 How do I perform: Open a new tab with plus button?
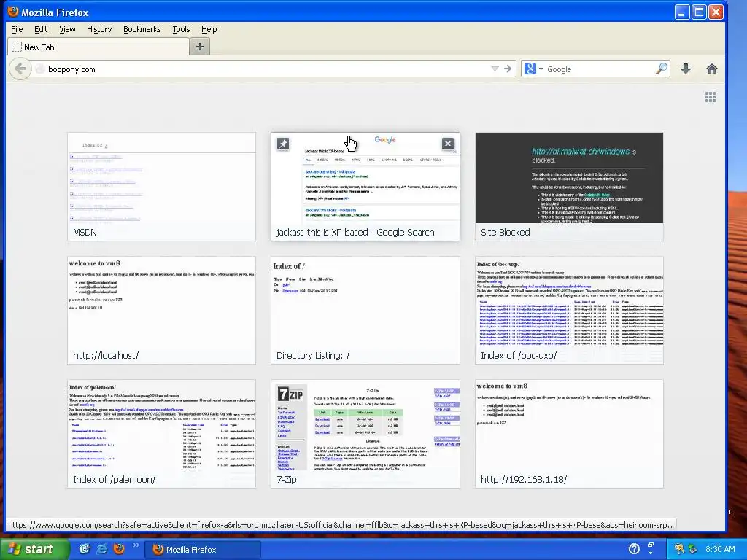pyautogui.click(x=200, y=47)
